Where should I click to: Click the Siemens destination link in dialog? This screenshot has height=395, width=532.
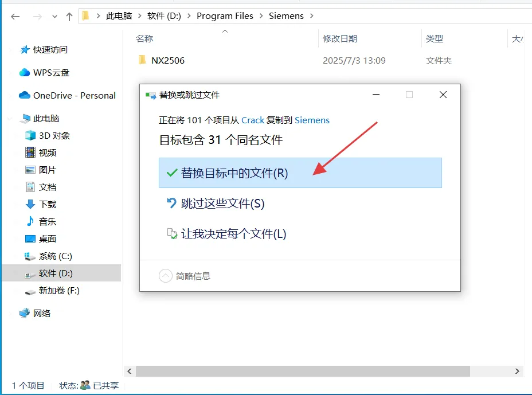pyautogui.click(x=312, y=120)
